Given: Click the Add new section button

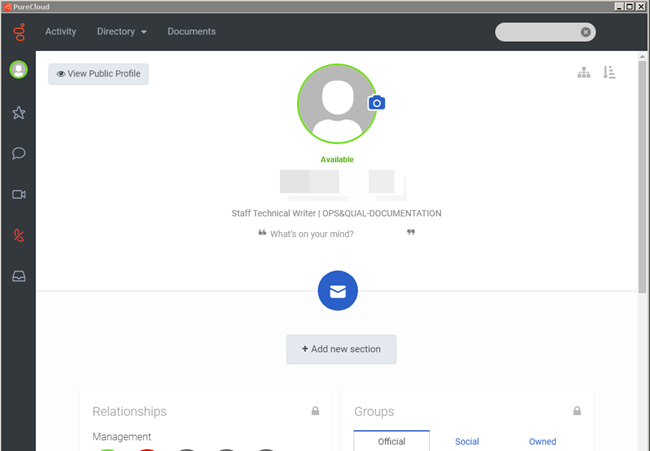Looking at the screenshot, I should point(341,349).
